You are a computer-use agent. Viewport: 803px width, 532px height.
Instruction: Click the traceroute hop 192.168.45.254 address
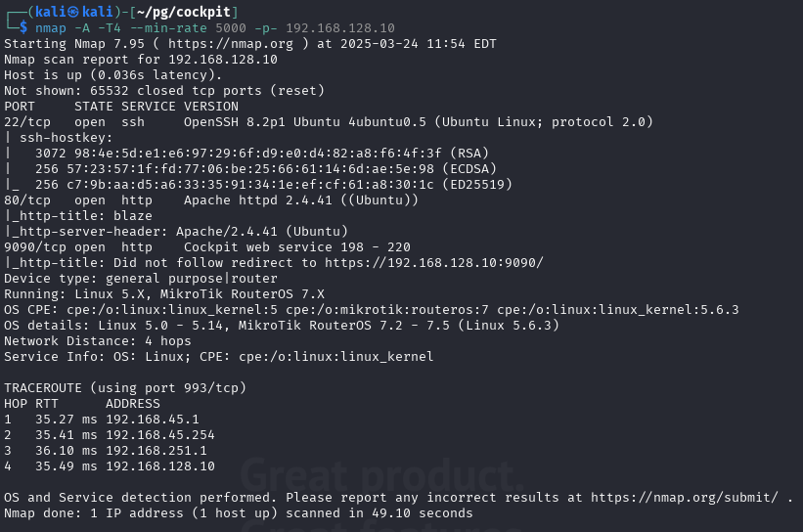(160, 435)
